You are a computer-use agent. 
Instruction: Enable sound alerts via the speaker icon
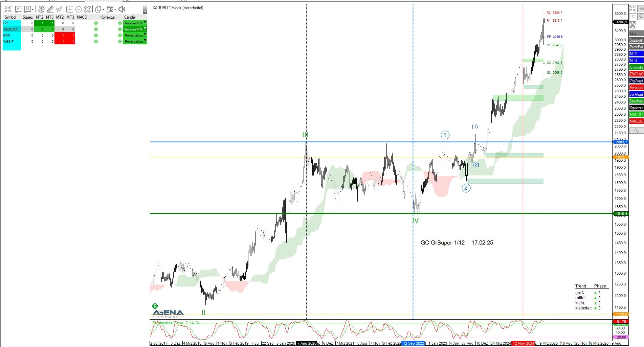[122, 9]
